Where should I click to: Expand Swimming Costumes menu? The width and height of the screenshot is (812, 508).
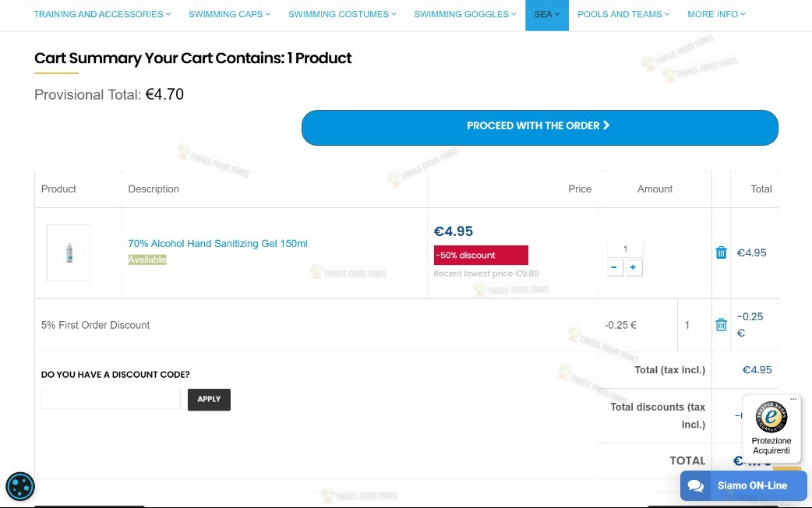click(342, 15)
